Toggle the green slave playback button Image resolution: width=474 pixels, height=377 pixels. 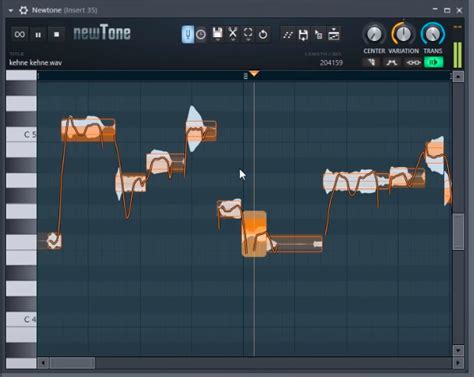tap(434, 62)
